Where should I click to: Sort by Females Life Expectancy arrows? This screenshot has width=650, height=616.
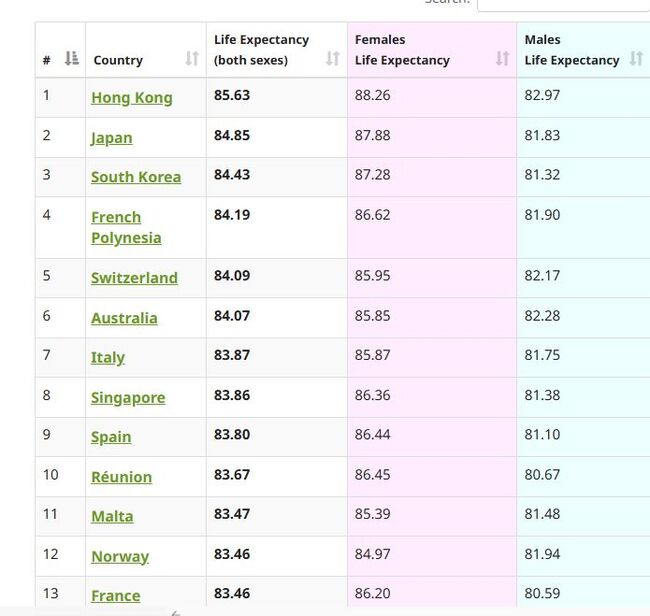point(502,59)
